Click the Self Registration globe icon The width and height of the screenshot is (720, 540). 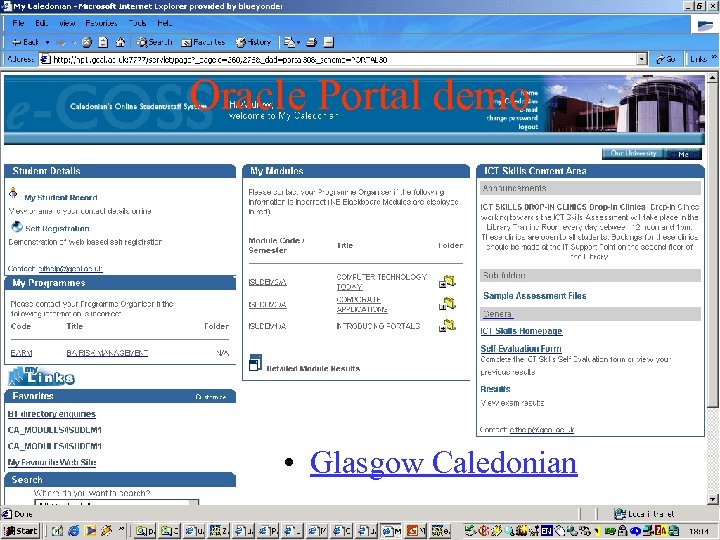point(17,226)
